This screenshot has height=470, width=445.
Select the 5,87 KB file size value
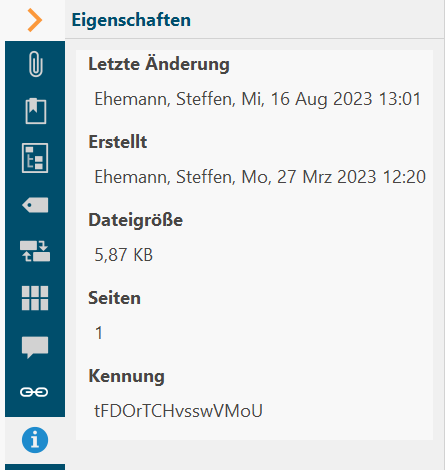tap(124, 255)
